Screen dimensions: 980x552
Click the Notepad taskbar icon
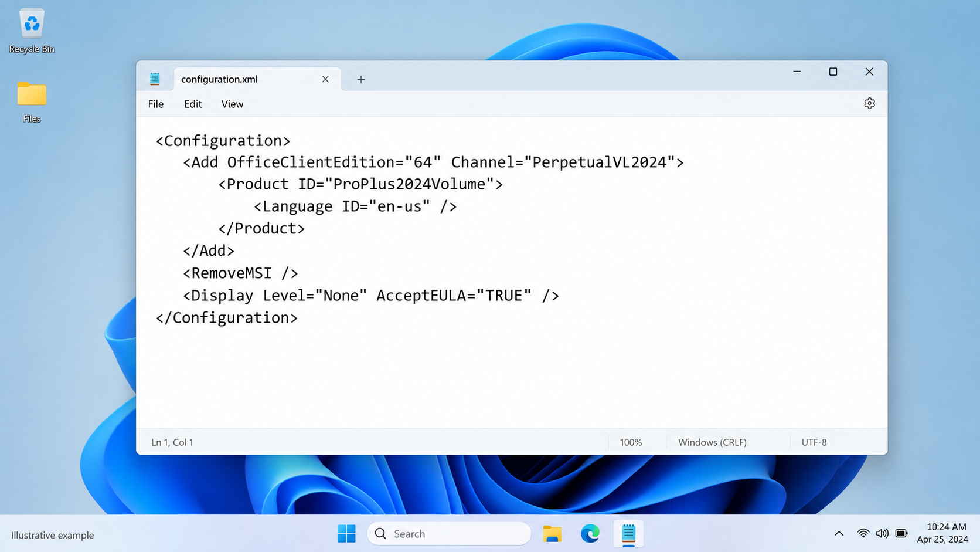point(628,534)
